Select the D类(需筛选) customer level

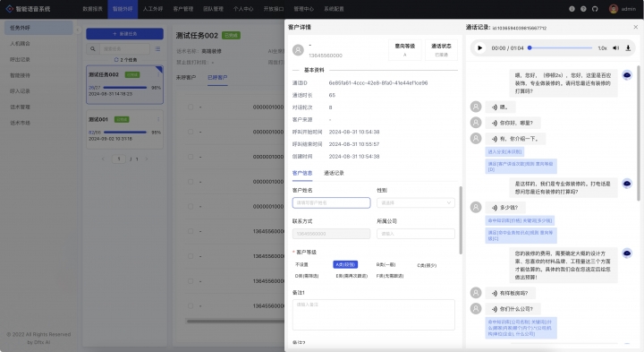coord(307,276)
